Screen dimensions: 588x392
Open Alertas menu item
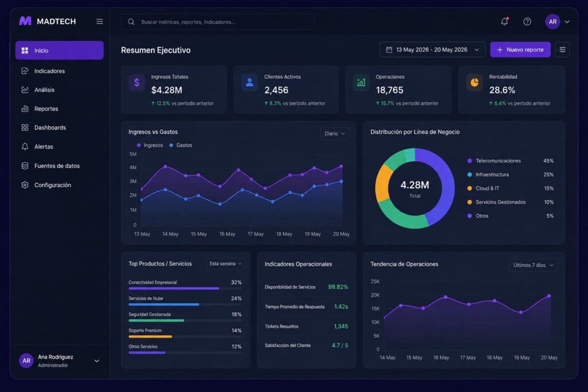(x=59, y=146)
